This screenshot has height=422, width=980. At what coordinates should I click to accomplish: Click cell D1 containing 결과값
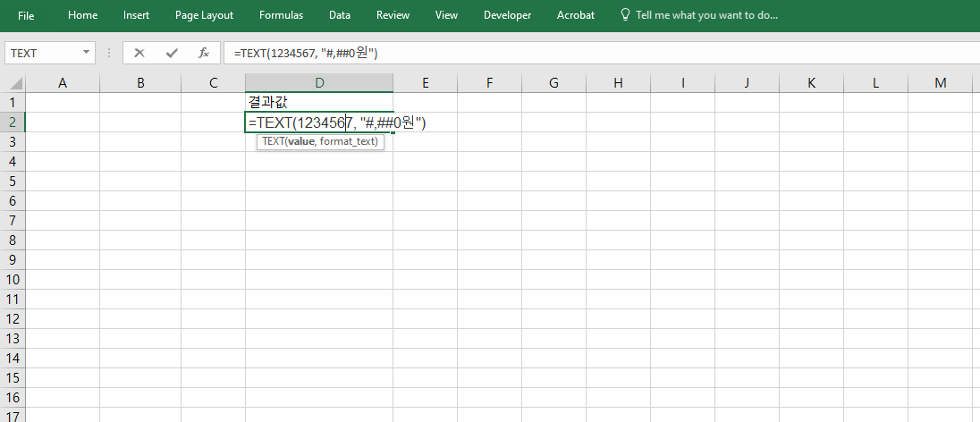[x=319, y=102]
